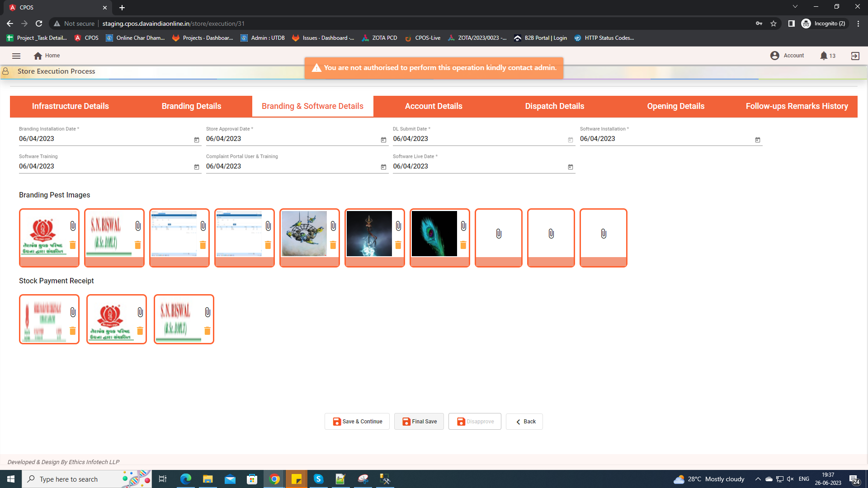This screenshot has width=868, height=488.
Task: Switch to the Account Details tab
Action: coord(433,106)
